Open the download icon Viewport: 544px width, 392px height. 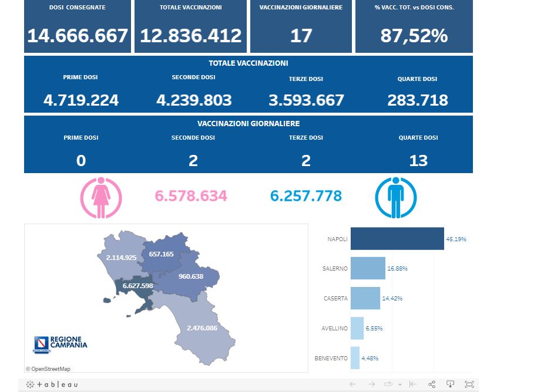[451, 384]
